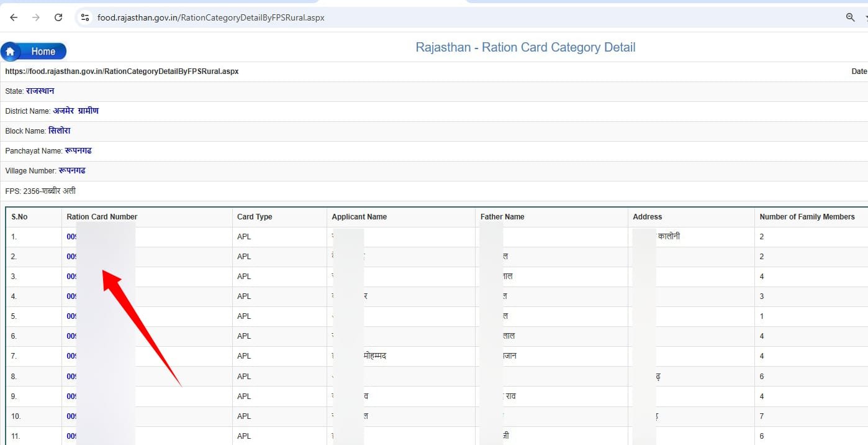868x445 pixels.
Task: Click the house icon on Home button
Action: [x=11, y=52]
